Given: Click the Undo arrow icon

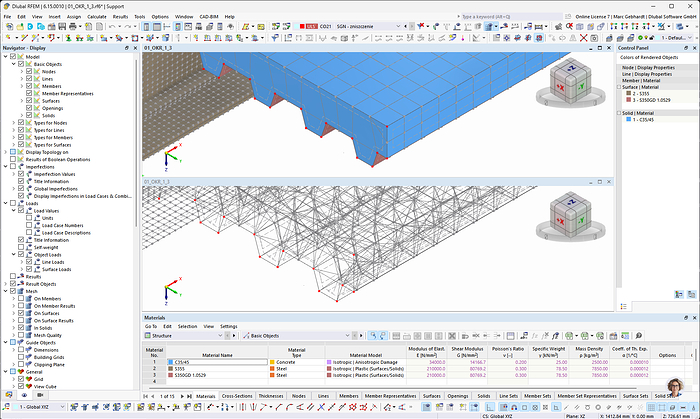Looking at the screenshot, I should 112,27.
